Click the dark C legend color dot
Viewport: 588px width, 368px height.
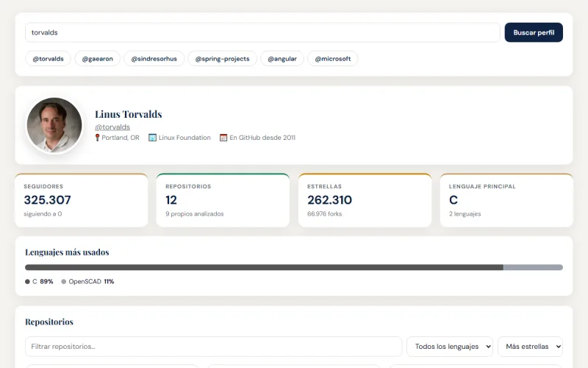point(27,282)
